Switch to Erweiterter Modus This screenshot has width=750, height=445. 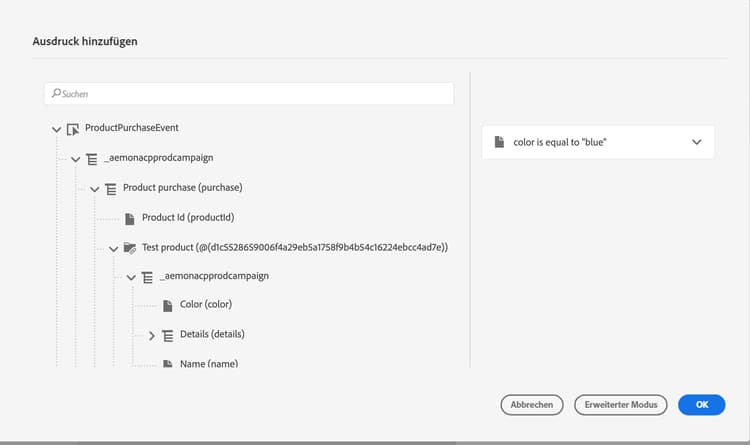pyautogui.click(x=620, y=404)
